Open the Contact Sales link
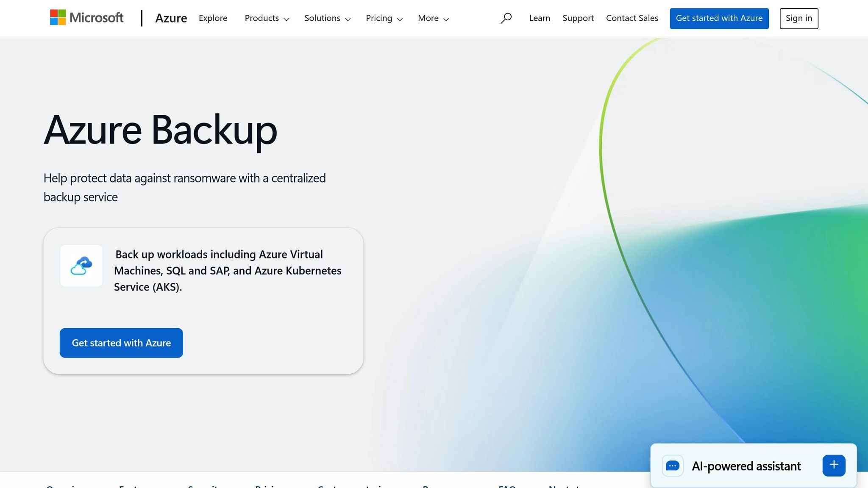This screenshot has width=868, height=488. 632,18
